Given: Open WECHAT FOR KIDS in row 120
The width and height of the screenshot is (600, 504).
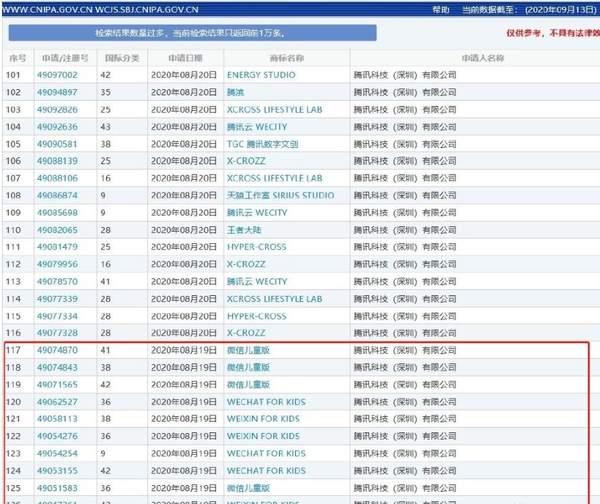Looking at the screenshot, I should [266, 402].
